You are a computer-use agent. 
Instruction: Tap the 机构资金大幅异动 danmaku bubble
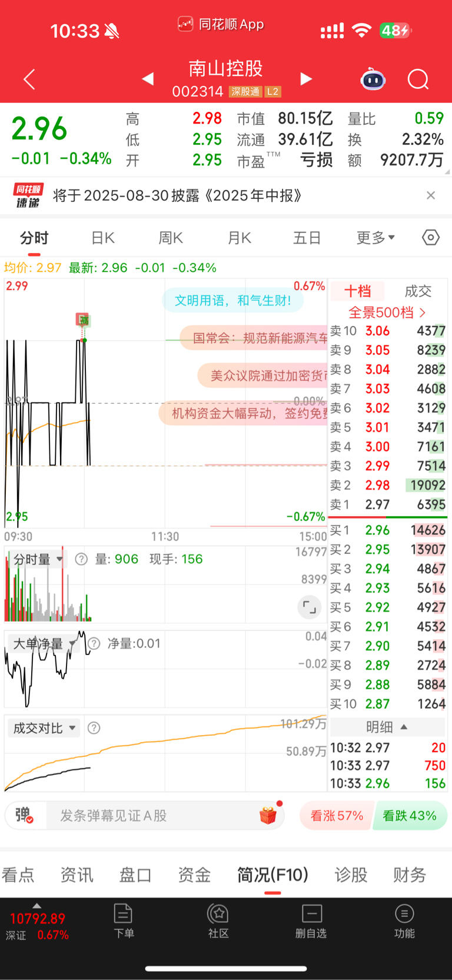tap(243, 413)
